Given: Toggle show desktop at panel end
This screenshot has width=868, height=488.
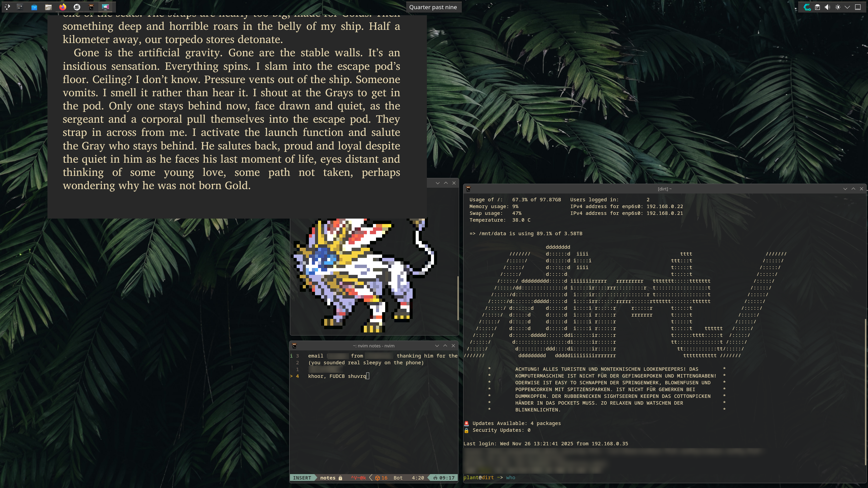Looking at the screenshot, I should click(x=858, y=7).
